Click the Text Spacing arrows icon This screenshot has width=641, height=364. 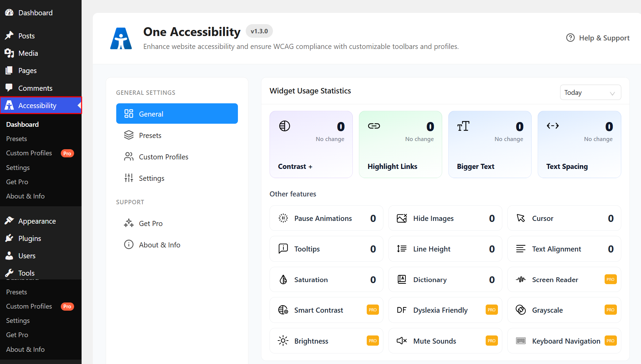553,126
